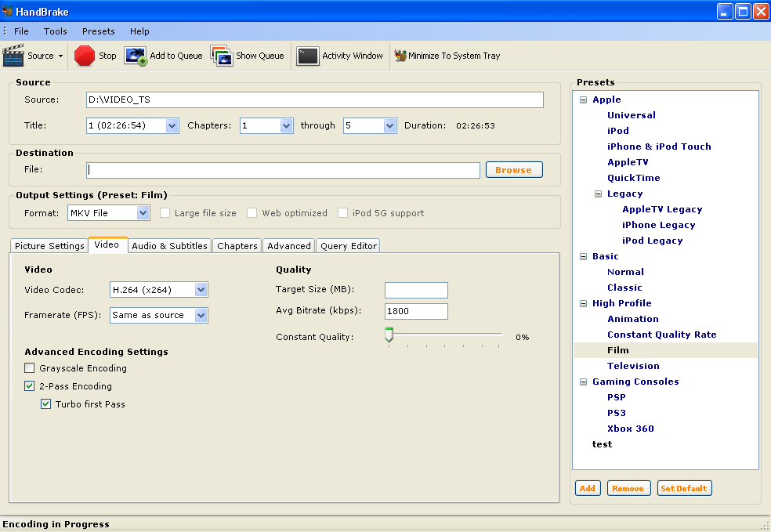Expand the Format MKV File dropdown
The image size is (771, 532).
point(143,213)
